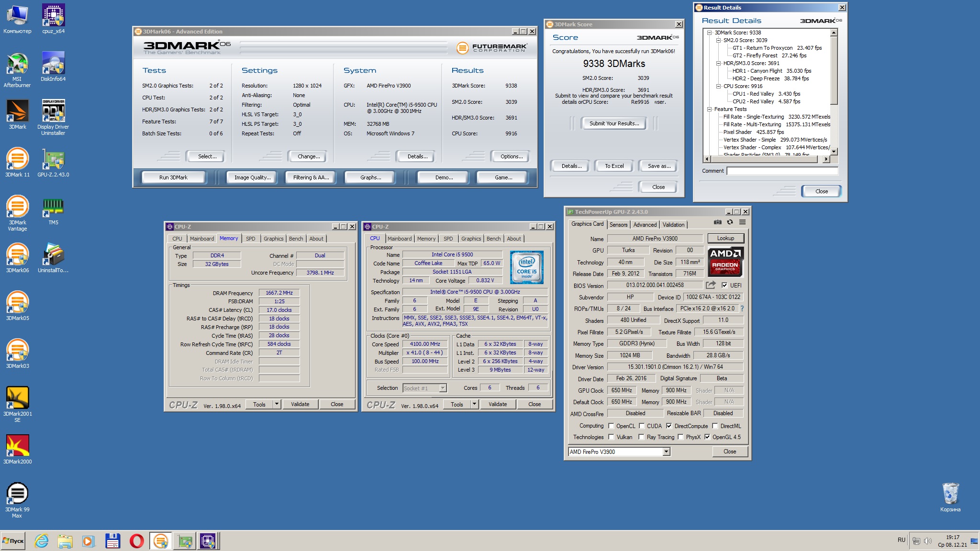
Task: Click scroll-down arrow in Result Details tree
Action: (x=834, y=152)
